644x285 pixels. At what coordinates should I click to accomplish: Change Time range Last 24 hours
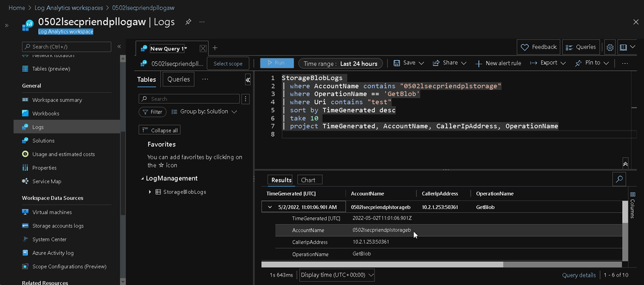[340, 64]
